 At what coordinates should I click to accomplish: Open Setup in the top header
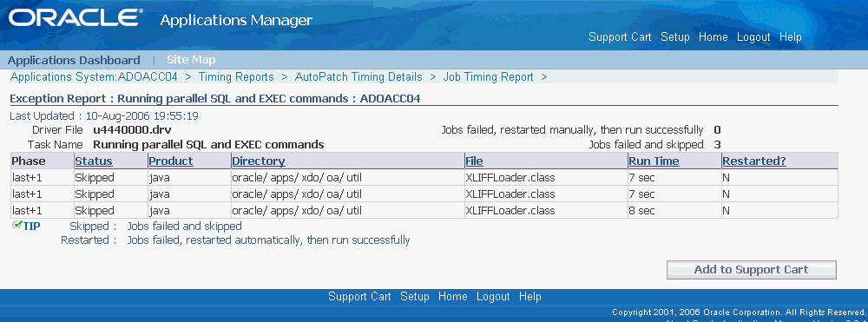click(674, 37)
